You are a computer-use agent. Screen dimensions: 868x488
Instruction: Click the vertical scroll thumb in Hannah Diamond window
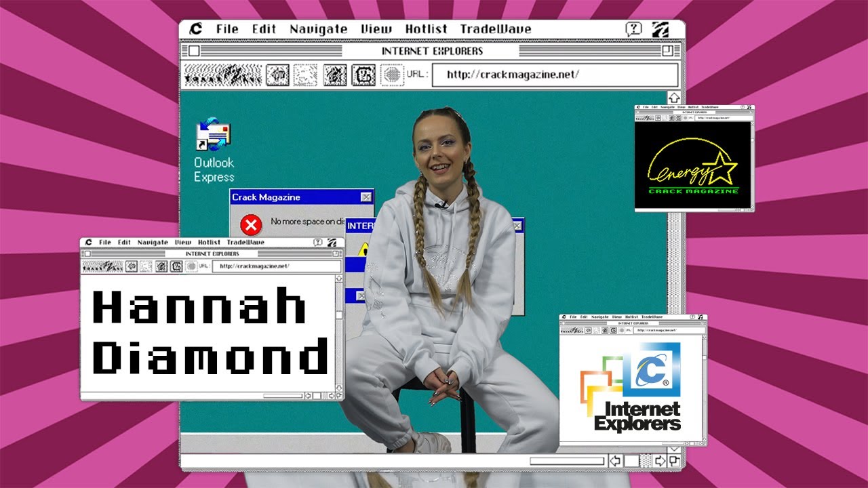[339, 315]
